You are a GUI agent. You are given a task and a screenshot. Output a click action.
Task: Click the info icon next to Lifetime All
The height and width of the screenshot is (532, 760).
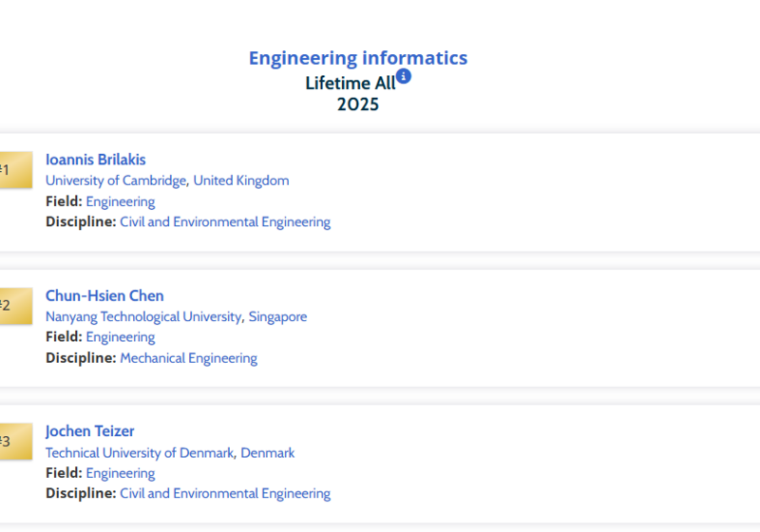pyautogui.click(x=403, y=76)
